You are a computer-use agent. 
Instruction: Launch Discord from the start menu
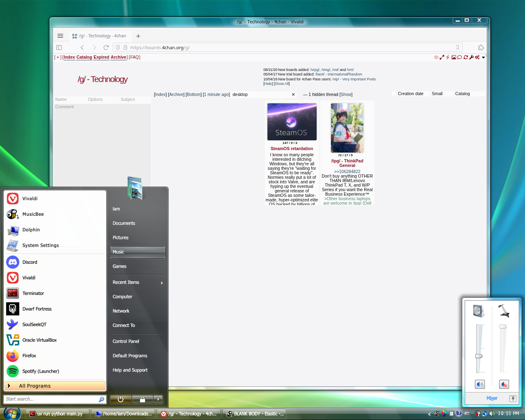pos(55,262)
